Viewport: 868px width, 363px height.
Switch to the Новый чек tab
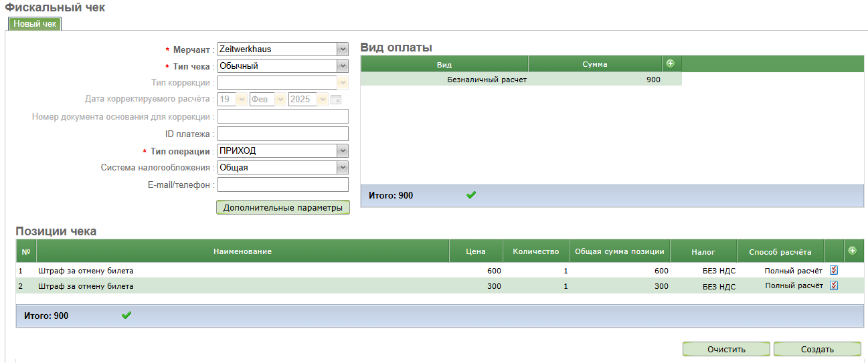[35, 23]
